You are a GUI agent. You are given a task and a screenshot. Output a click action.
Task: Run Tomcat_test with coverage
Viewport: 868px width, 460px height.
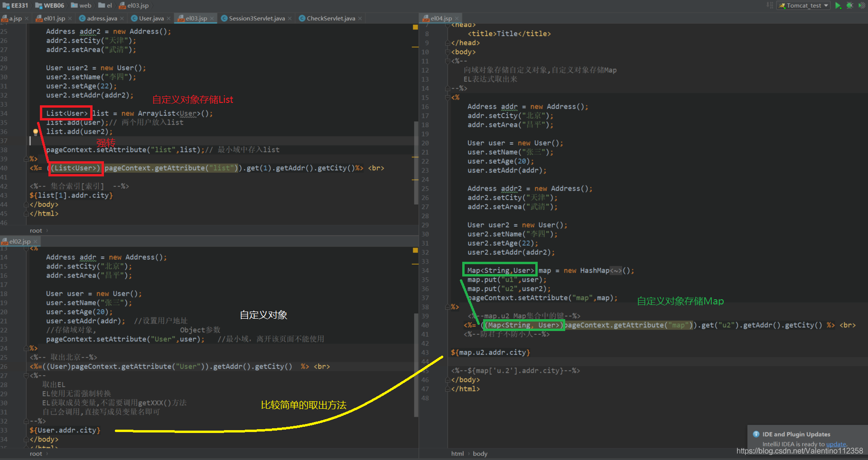(861, 5)
